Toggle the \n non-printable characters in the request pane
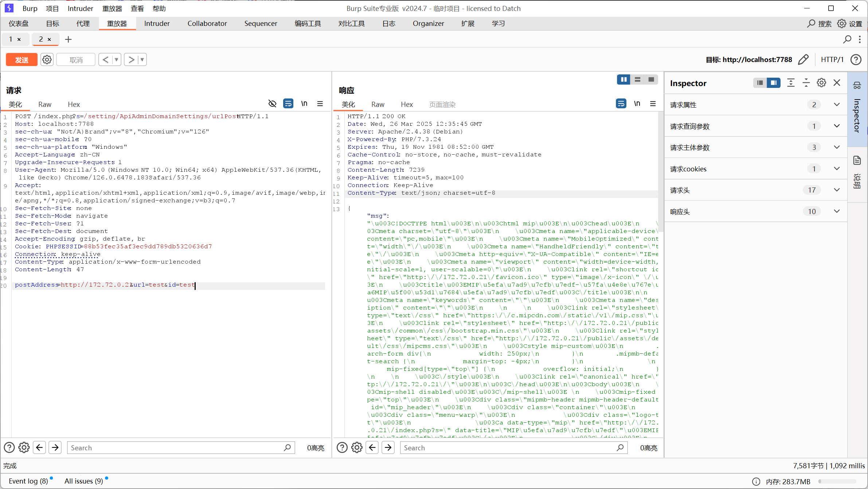The image size is (868, 489). 304,104
